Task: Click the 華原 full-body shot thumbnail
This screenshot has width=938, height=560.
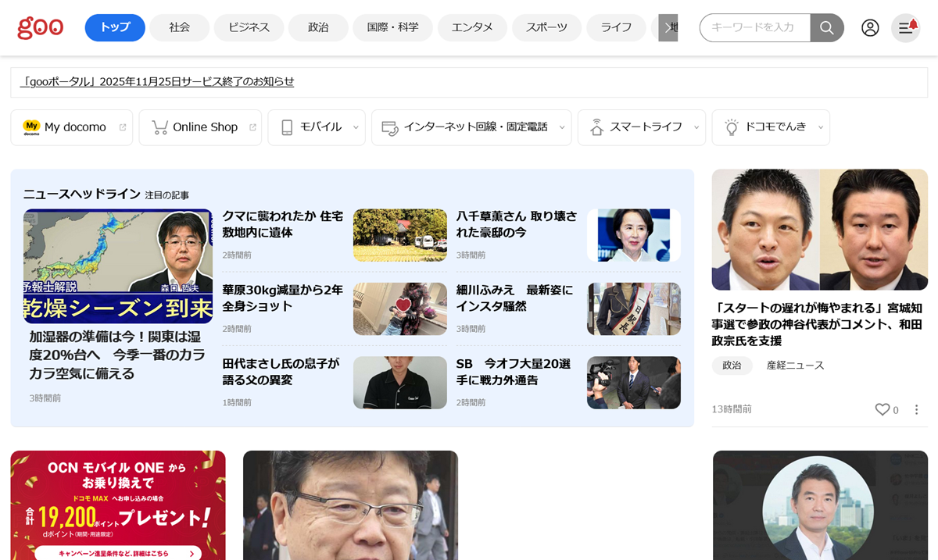Action: tap(400, 309)
